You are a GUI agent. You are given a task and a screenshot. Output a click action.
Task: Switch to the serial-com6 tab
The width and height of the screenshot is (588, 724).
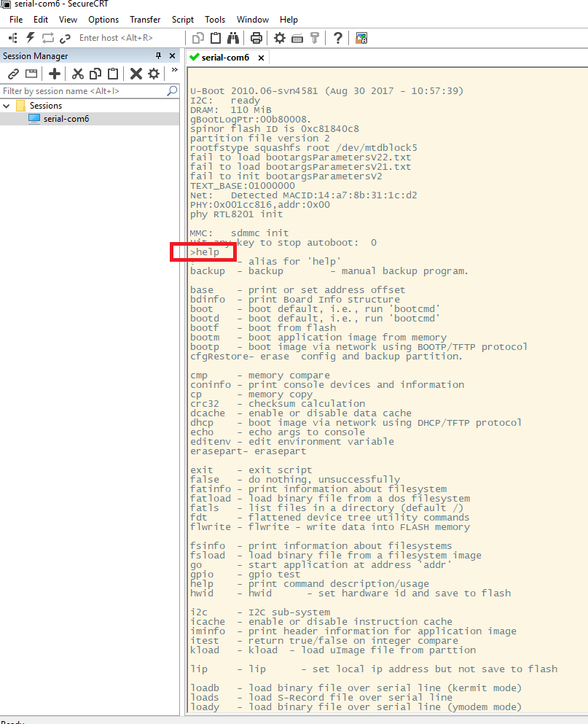(x=224, y=57)
